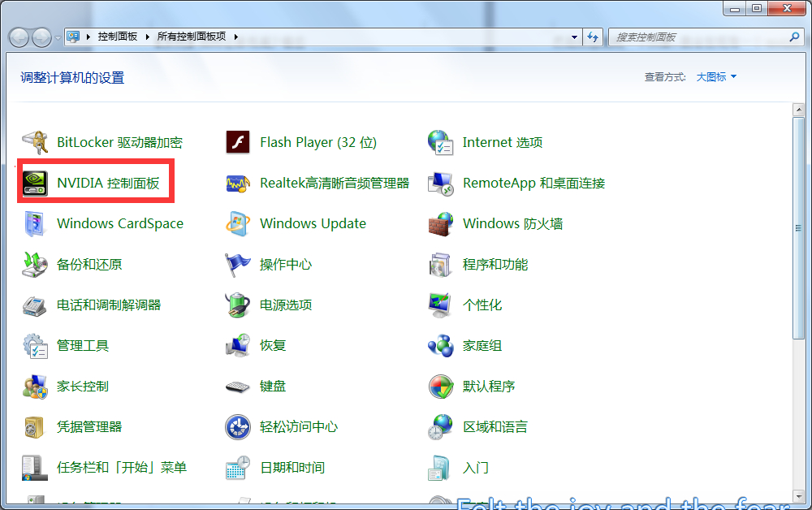Open the NVIDIA 控制面板 icon
This screenshot has width=812, height=510.
[35, 183]
